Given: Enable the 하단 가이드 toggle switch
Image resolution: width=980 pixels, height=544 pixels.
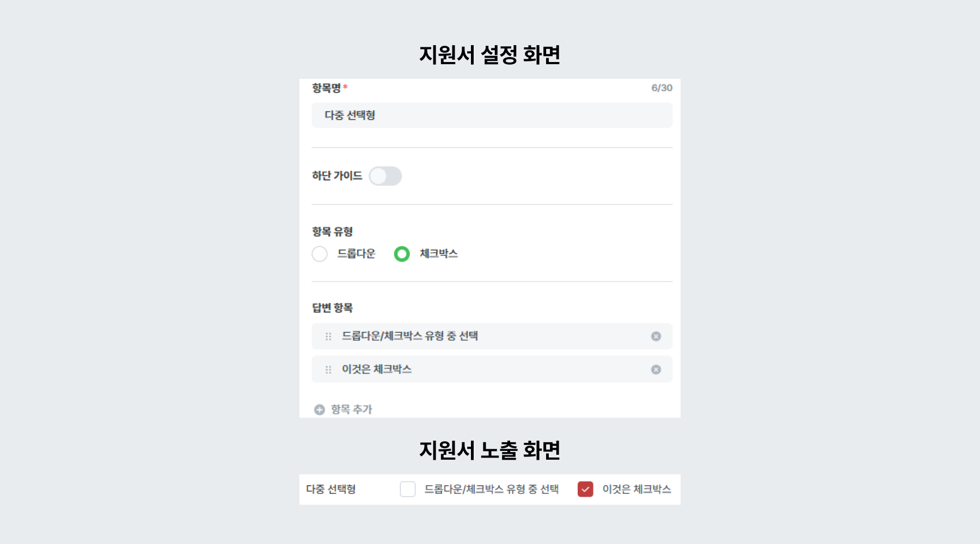Looking at the screenshot, I should pyautogui.click(x=385, y=176).
